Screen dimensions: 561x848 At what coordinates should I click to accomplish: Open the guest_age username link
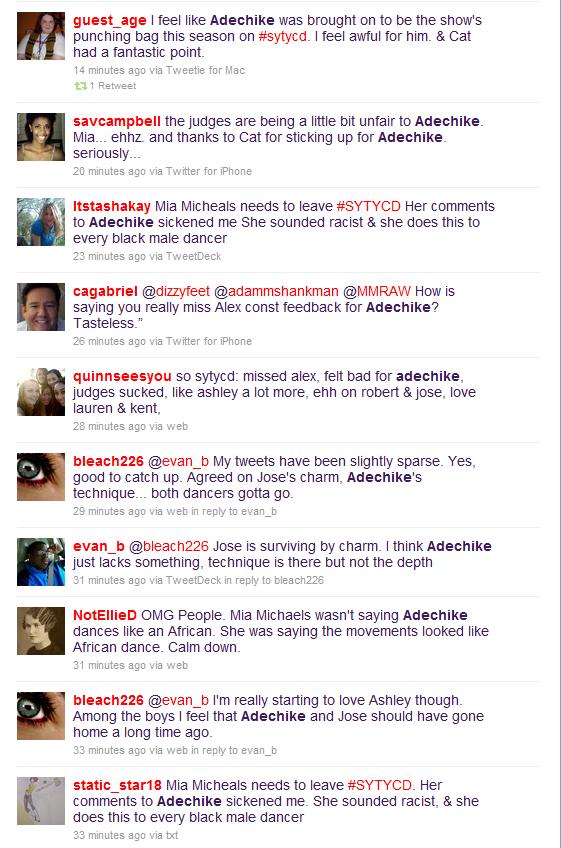[110, 21]
